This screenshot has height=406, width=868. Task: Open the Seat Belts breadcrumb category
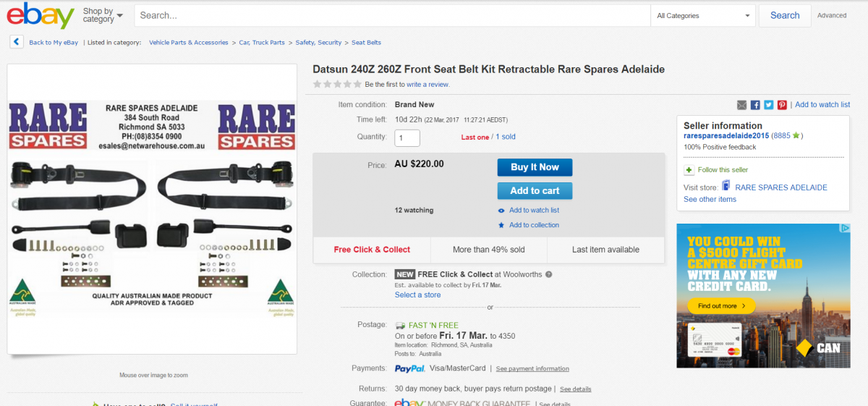point(366,43)
